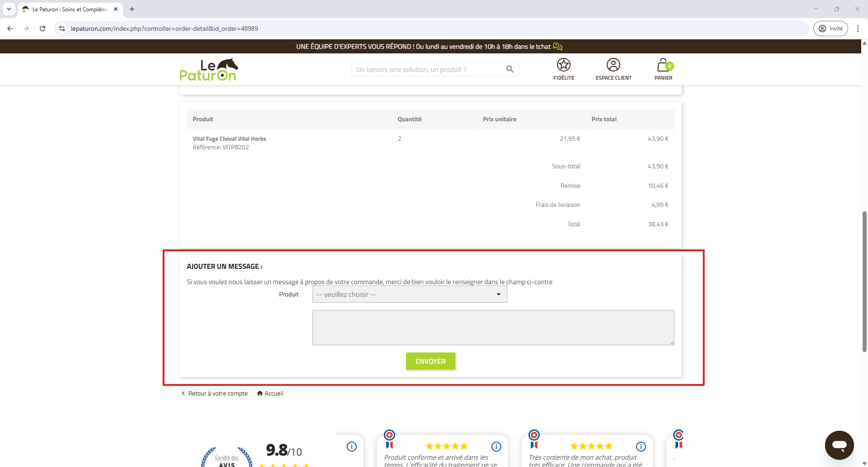Screen dimensions: 868x467
Task: Open the Fidélité star icon
Action: click(563, 65)
